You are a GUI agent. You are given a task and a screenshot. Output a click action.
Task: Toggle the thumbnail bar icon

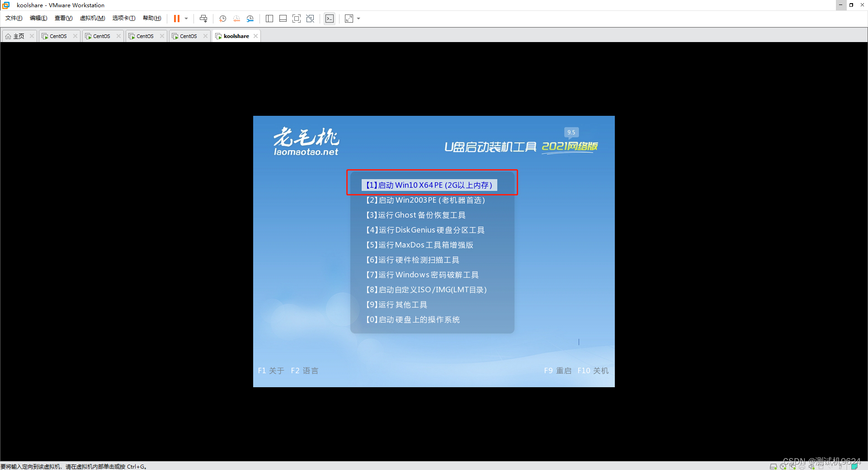click(283, 19)
